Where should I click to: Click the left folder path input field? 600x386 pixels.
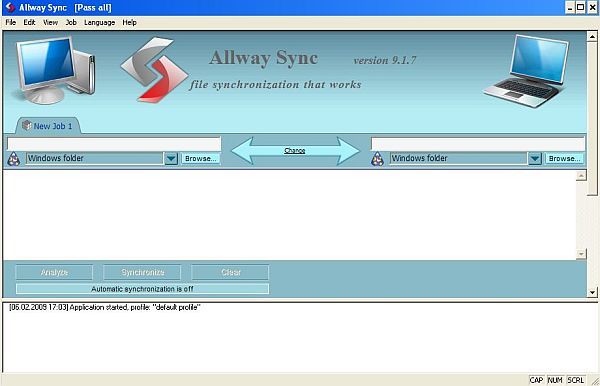[x=114, y=144]
